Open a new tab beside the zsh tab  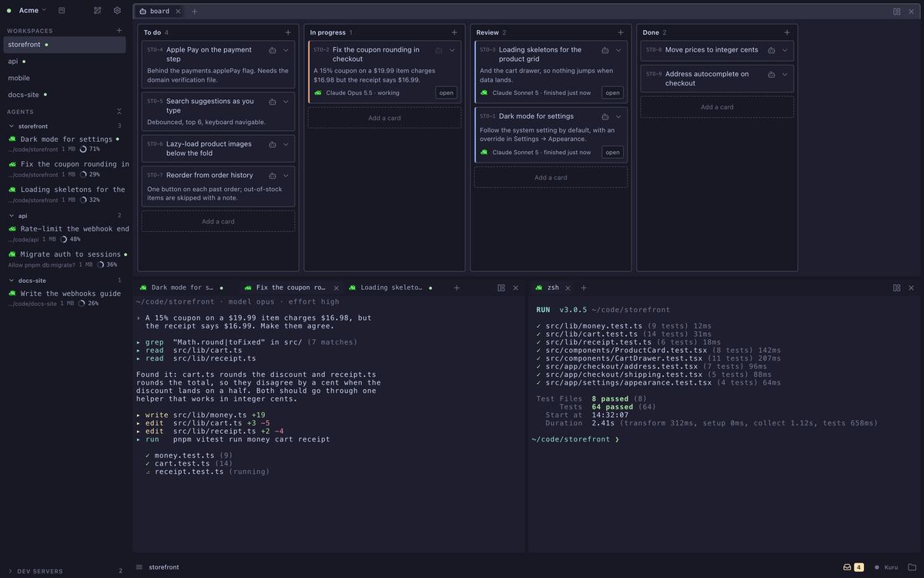(x=584, y=287)
